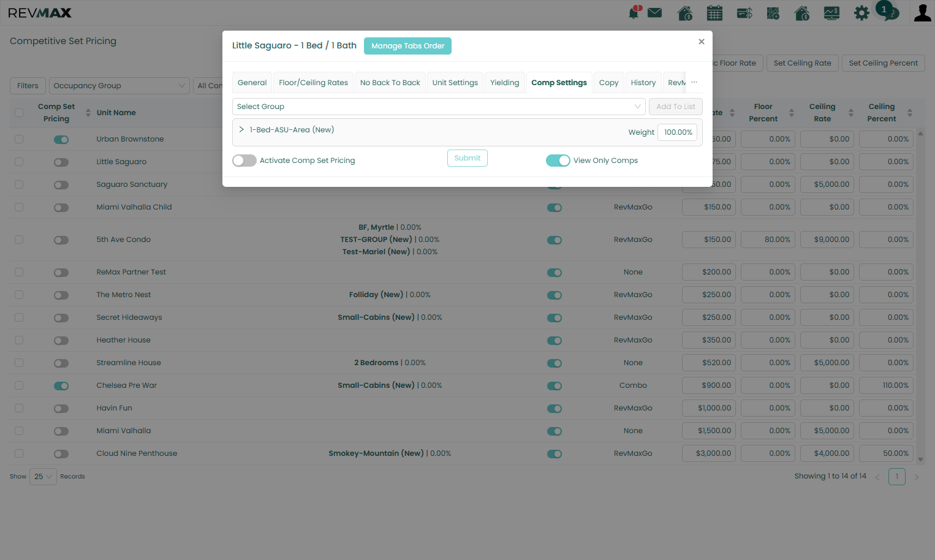Open the mail envelope icon
935x560 pixels.
point(654,12)
